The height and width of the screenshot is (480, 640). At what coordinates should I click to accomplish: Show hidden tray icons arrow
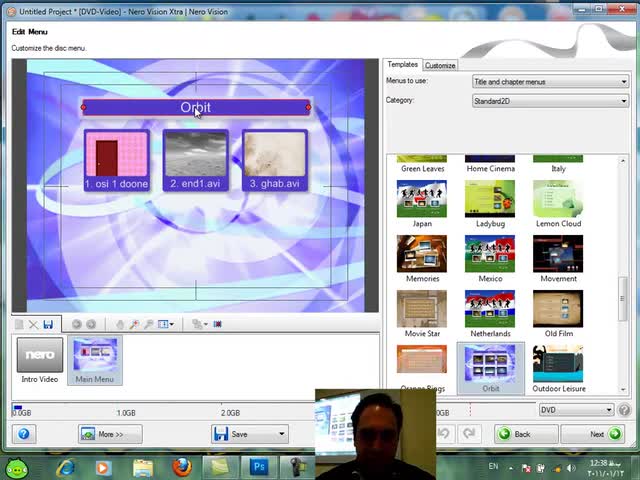(x=511, y=468)
